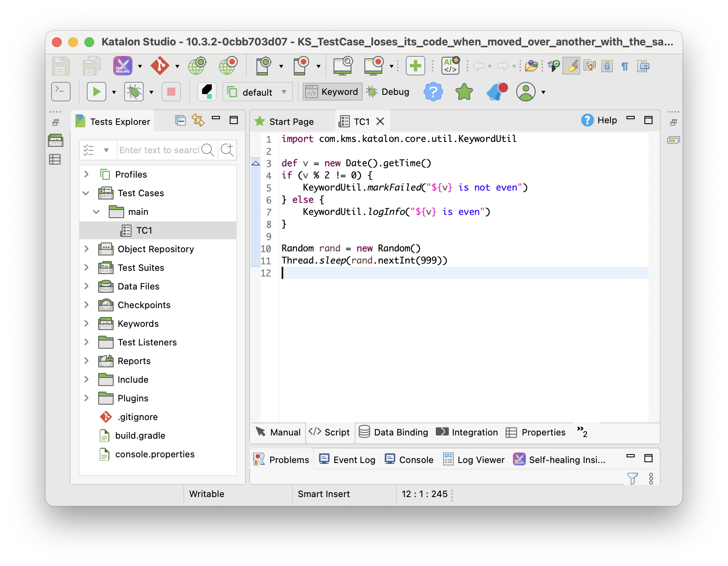Toggle show whitespace pilcrow icon
Viewport: 728px width, 566px height.
[625, 66]
